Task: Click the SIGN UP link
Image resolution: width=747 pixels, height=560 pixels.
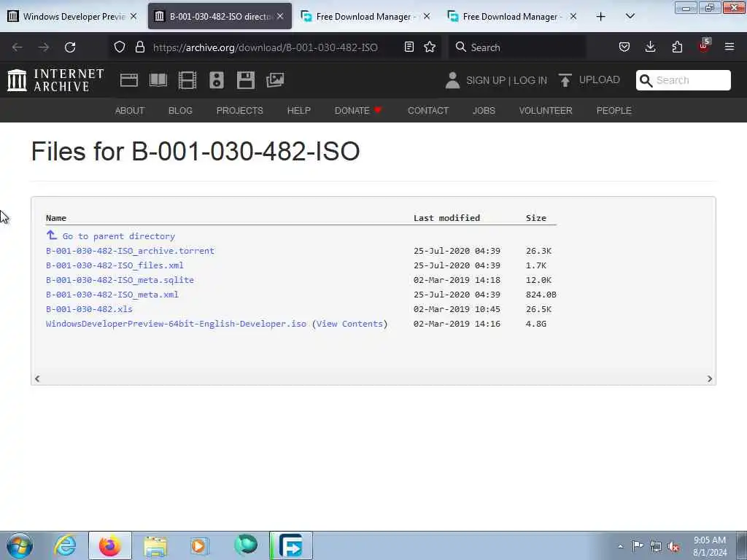Action: (x=485, y=80)
